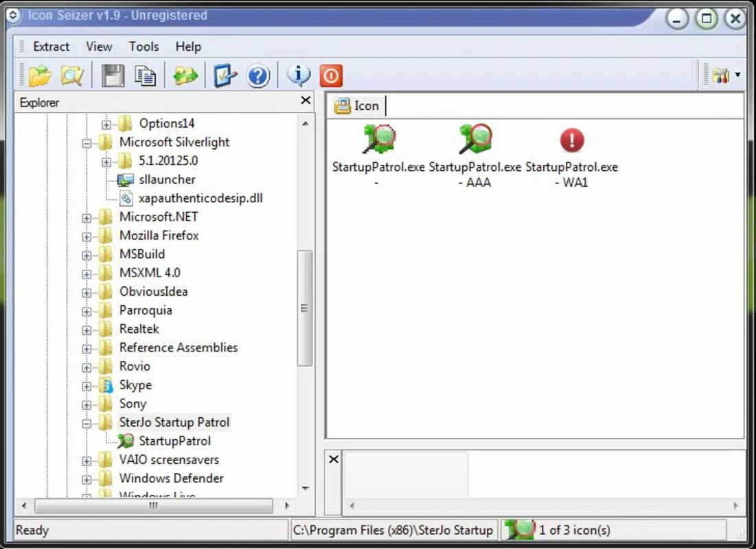
Task: Open the Extract menu
Action: [x=51, y=47]
